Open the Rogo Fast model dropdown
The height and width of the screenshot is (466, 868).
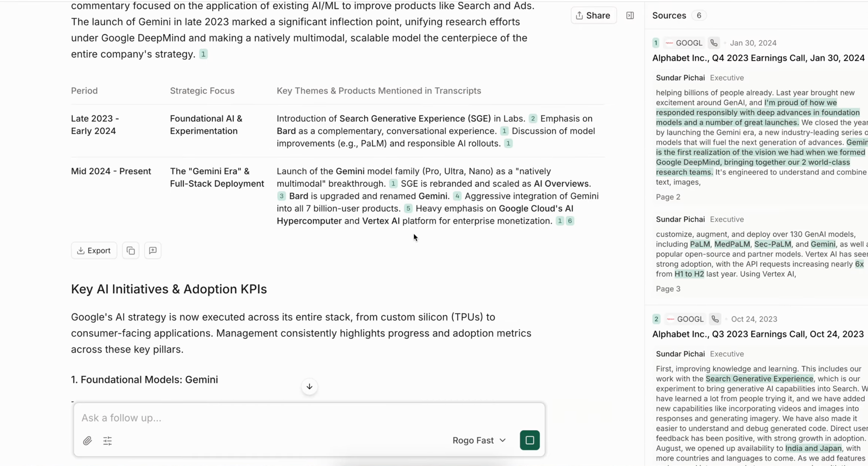479,441
